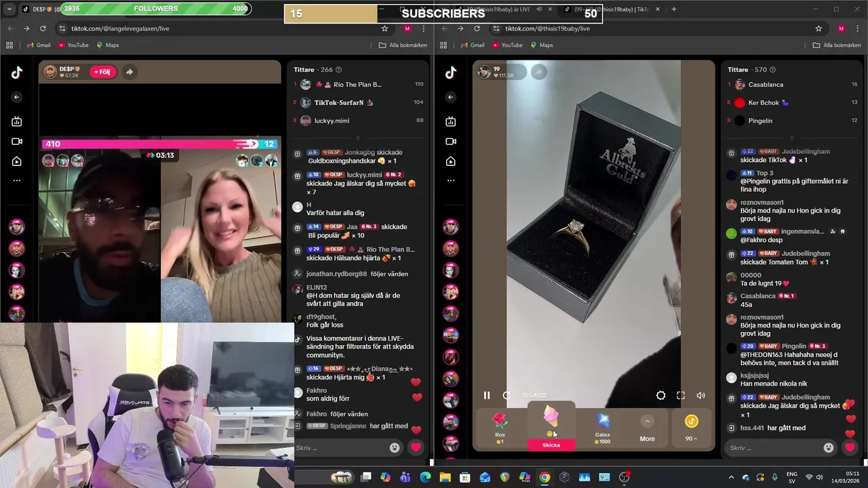Screen dimensions: 868x488
Task: Click the back arrow in right TikTok sidebar
Action: [451, 97]
